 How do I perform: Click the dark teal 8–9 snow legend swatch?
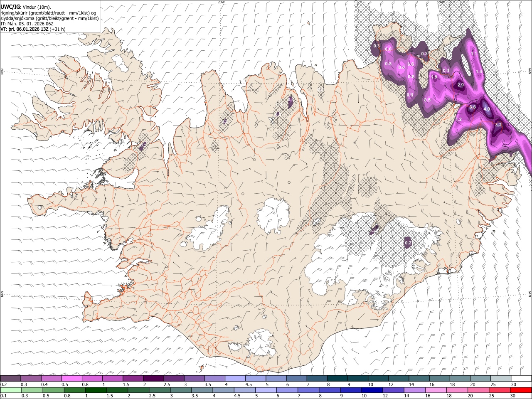tap(337, 378)
